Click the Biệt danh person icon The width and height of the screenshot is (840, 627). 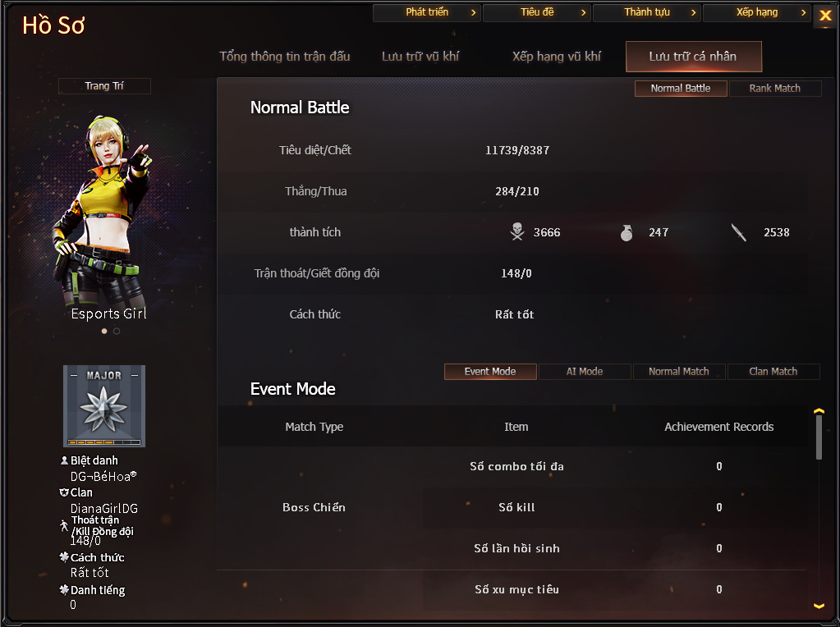coord(64,460)
